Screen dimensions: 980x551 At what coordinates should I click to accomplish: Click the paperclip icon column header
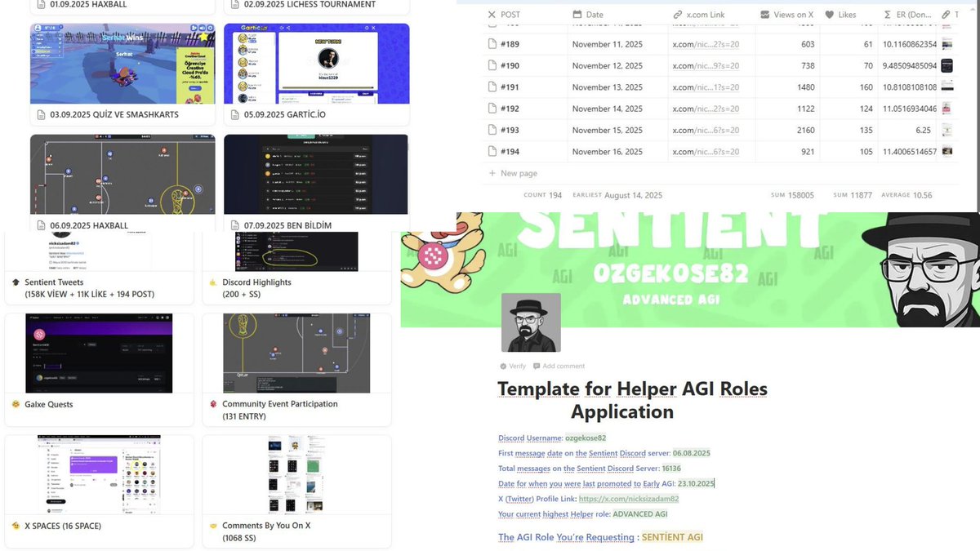click(x=946, y=14)
